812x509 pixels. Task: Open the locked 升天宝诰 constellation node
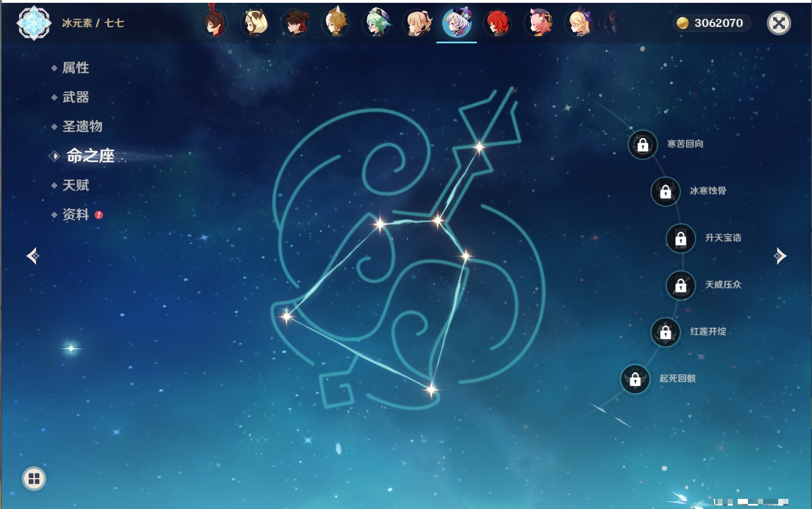[x=681, y=238]
